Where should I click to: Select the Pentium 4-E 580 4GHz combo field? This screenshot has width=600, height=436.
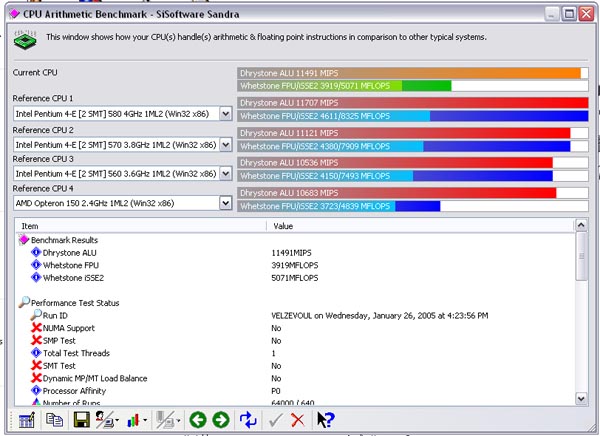click(122, 114)
